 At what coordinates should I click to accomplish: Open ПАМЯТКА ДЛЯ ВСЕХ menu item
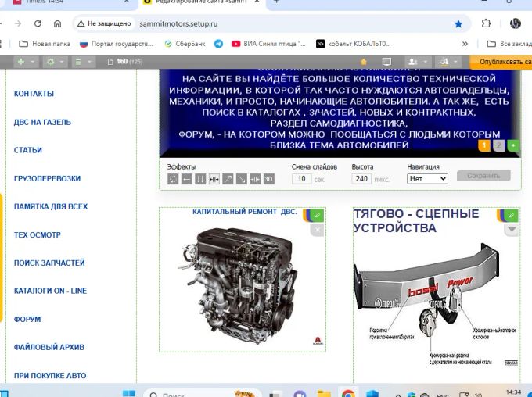click(x=51, y=206)
